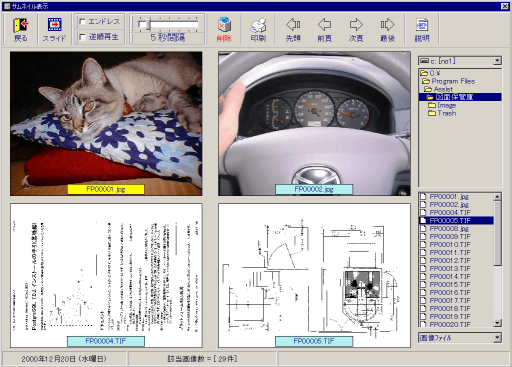Click file list scrollbar down arrow
This screenshot has width=512, height=367.
coord(497,323)
